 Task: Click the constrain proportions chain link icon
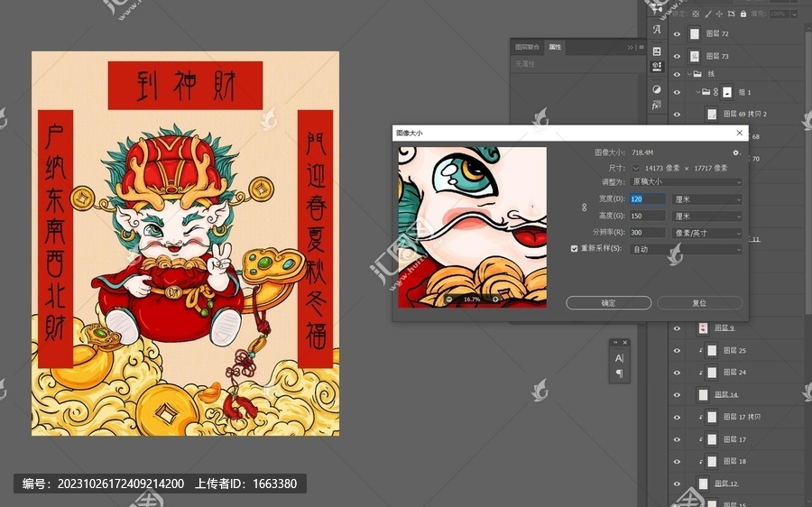coord(584,207)
